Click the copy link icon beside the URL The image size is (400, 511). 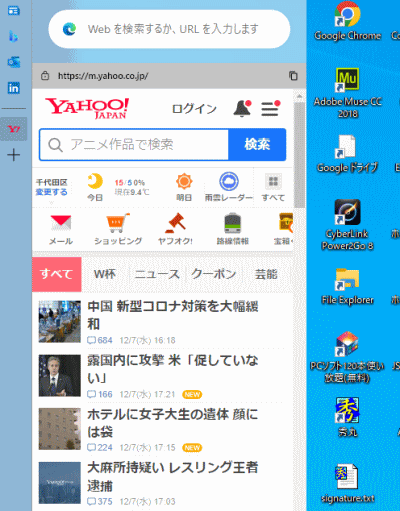point(293,76)
